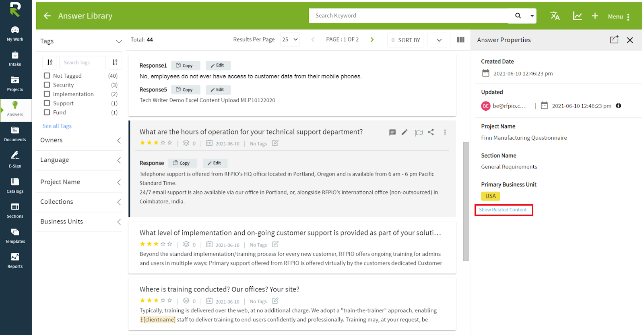The height and width of the screenshot is (335, 644).
Task: Open comments icon on technical support question
Action: click(x=392, y=132)
